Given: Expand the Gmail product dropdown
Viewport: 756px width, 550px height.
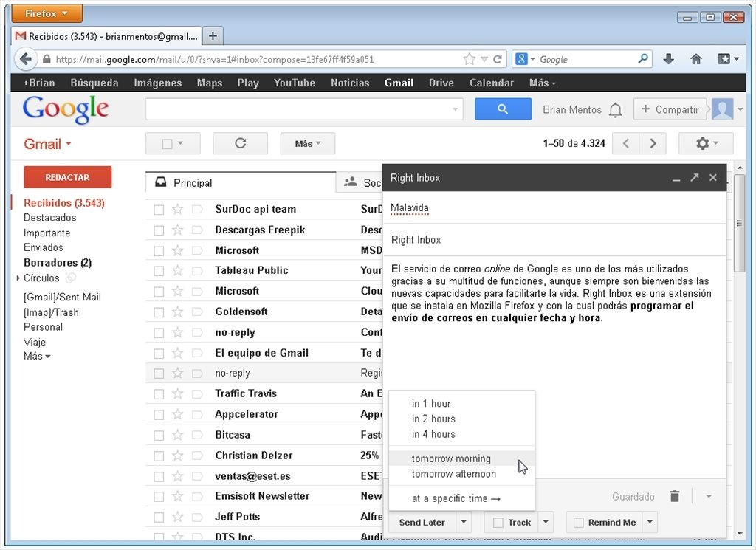Looking at the screenshot, I should [47, 144].
